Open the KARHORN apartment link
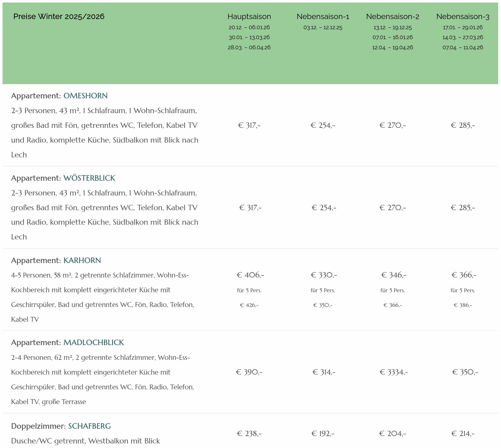 [82, 260]
